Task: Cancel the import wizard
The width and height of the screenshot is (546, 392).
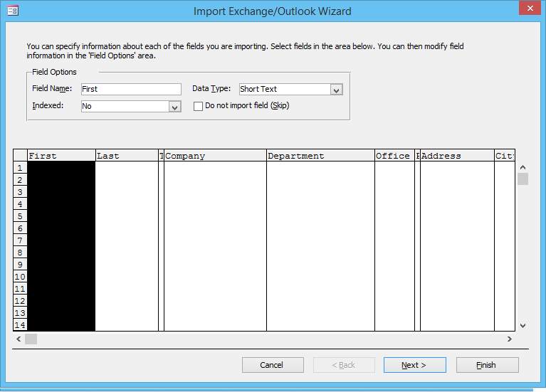Action: (x=273, y=365)
